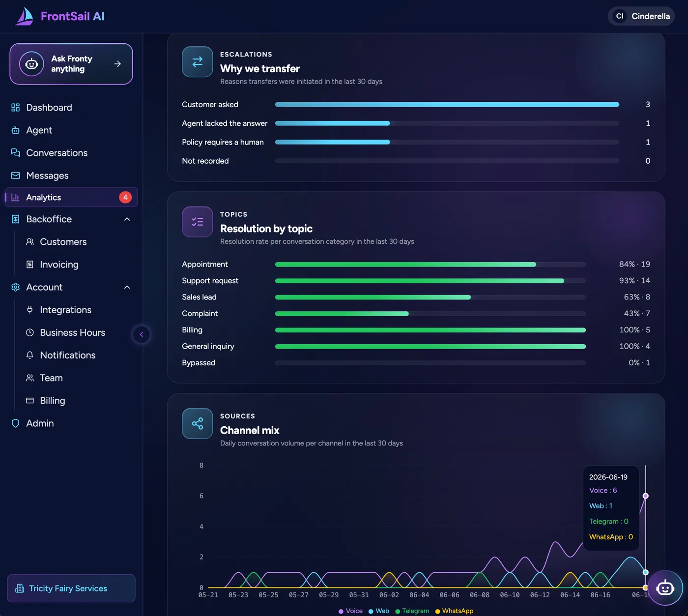Open the Dashboard page
Image resolution: width=688 pixels, height=616 pixels.
pos(71,108)
